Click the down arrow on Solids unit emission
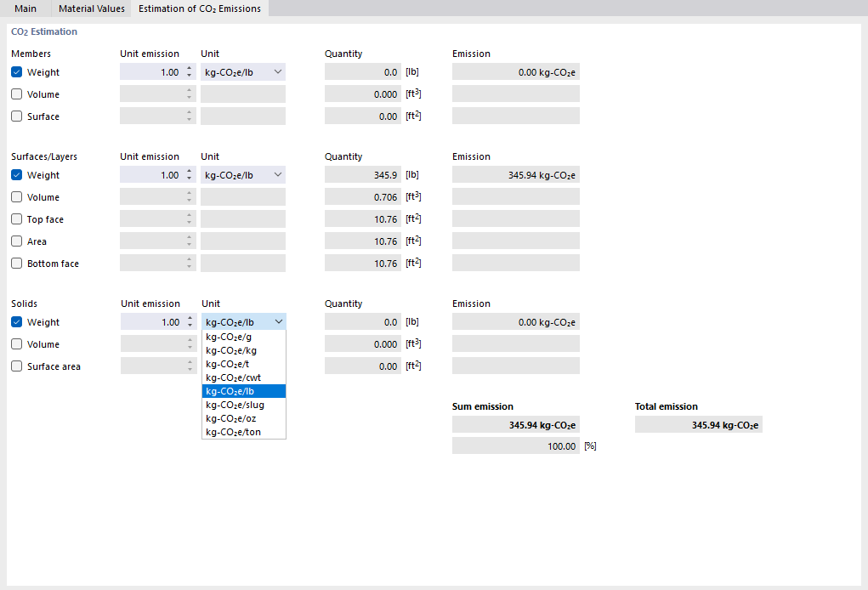 (x=191, y=325)
